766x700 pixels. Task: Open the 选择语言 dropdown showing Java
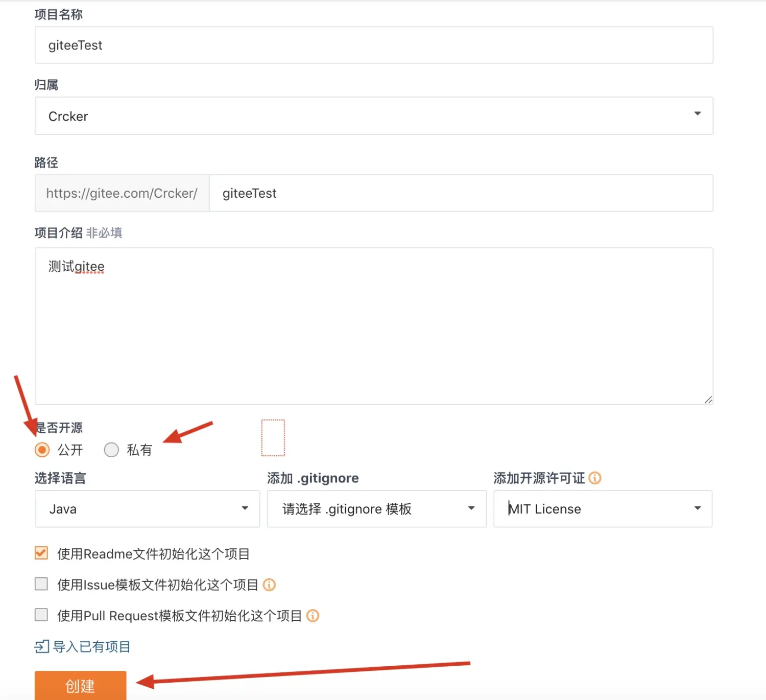147,509
